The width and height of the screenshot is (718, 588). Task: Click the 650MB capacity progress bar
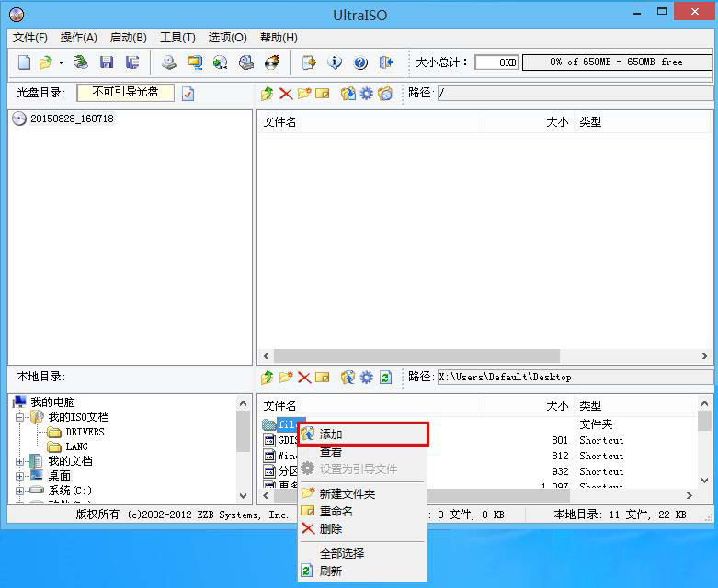(x=617, y=62)
